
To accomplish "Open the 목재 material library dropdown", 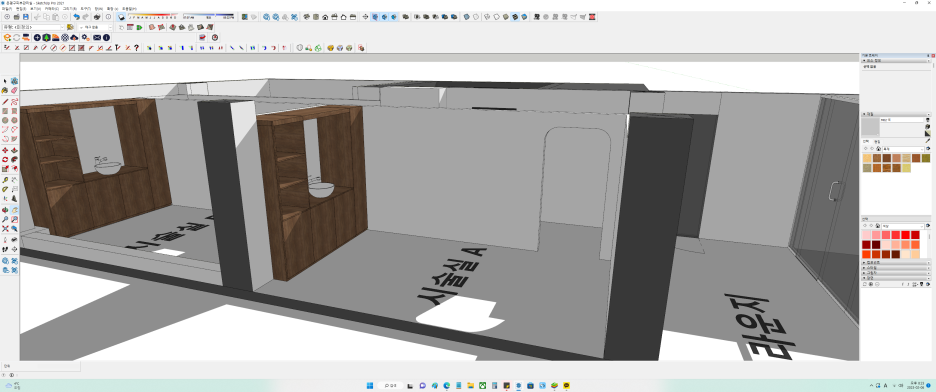I will pyautogui.click(x=903, y=149).
